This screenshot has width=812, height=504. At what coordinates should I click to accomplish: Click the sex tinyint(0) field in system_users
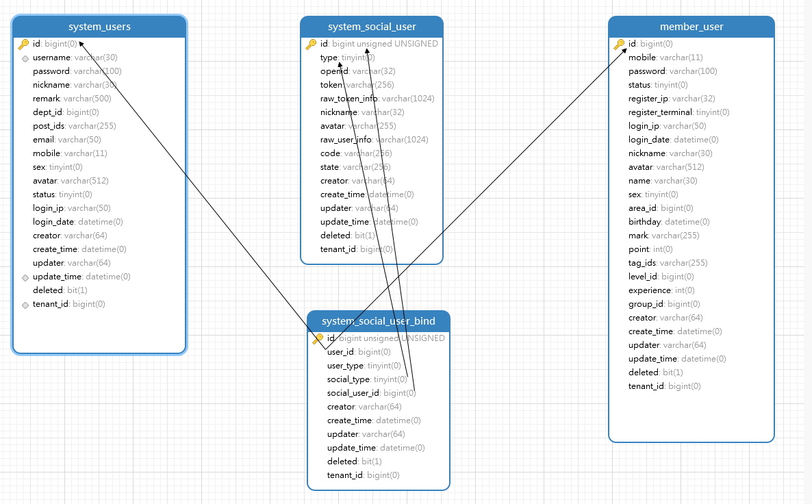58,167
